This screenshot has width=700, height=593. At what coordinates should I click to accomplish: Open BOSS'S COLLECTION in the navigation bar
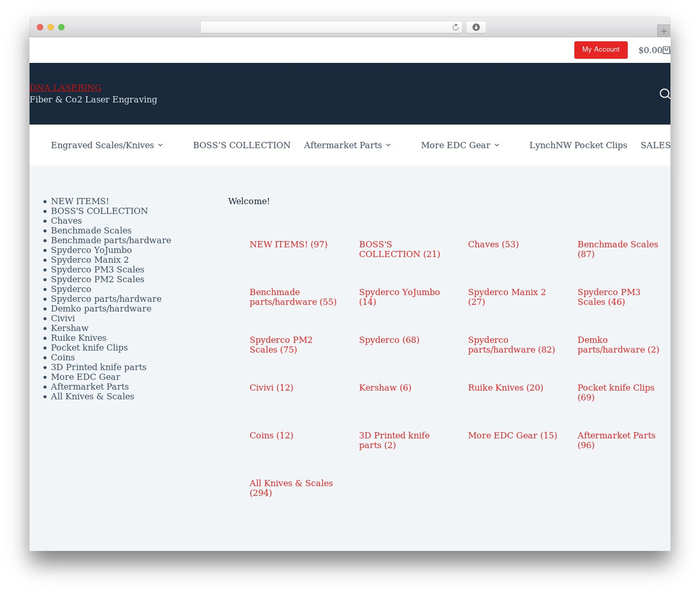click(x=242, y=146)
